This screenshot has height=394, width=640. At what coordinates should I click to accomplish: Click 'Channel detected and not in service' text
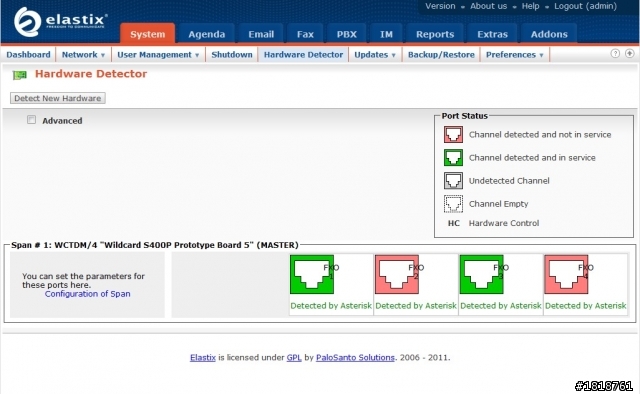point(540,135)
